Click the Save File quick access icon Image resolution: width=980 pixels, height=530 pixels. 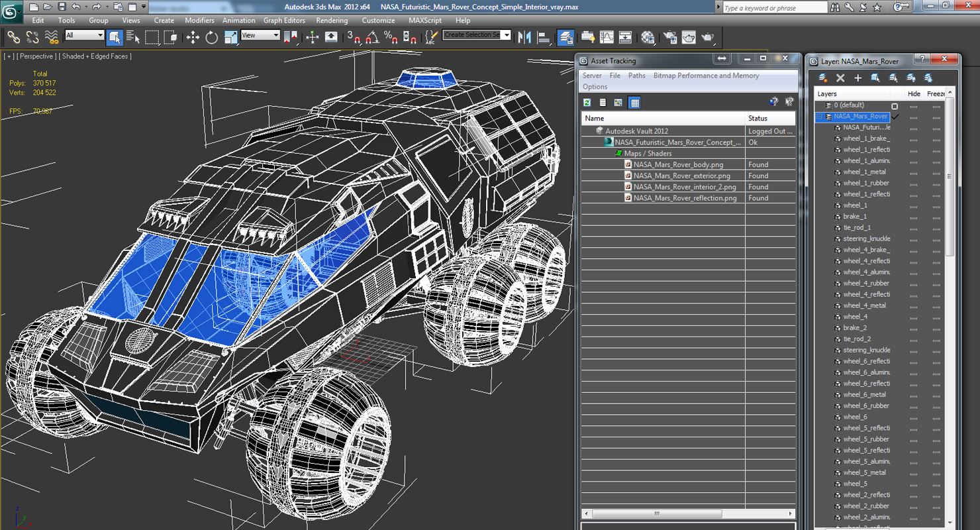tap(62, 7)
